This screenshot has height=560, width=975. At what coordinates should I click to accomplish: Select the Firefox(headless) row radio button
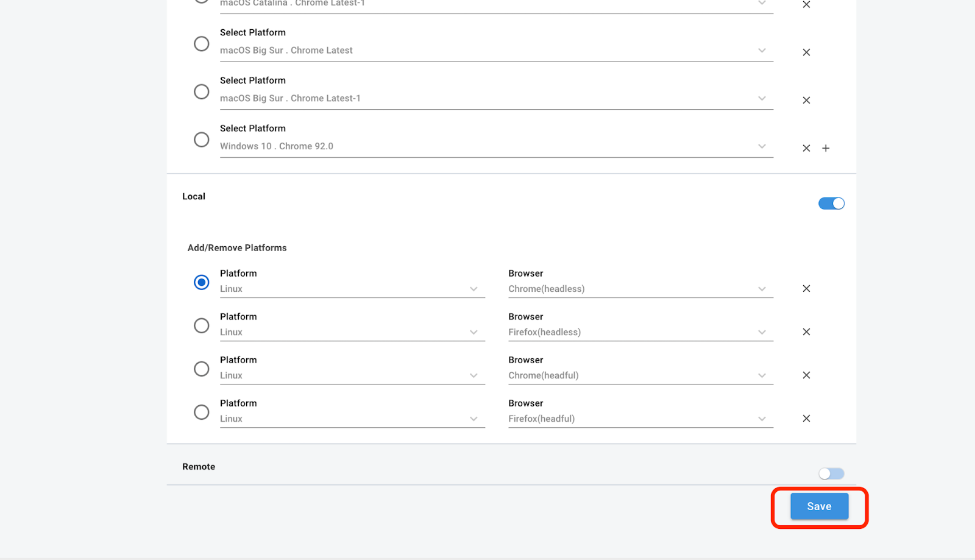(x=201, y=325)
